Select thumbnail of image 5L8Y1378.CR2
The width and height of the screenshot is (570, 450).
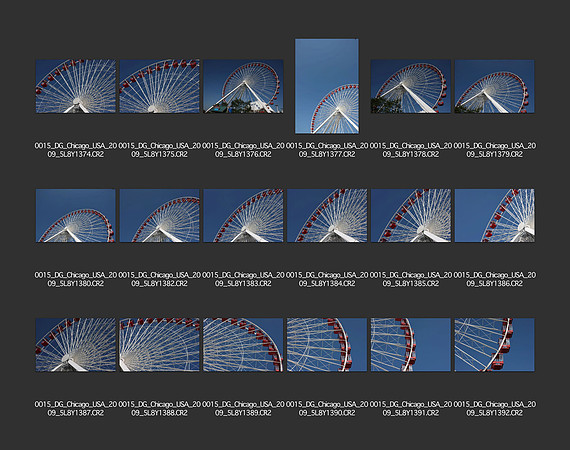(x=411, y=87)
